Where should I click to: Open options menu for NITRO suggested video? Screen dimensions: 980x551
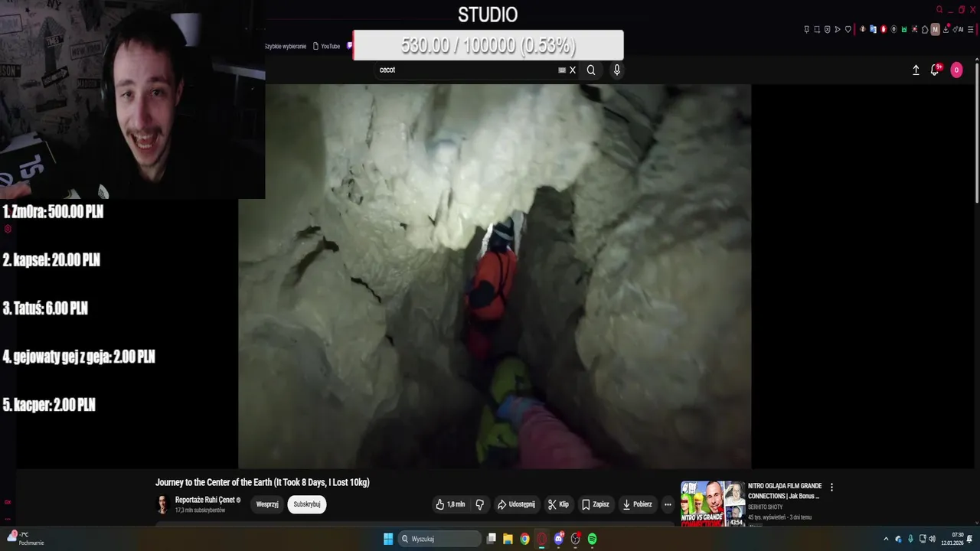pyautogui.click(x=831, y=487)
